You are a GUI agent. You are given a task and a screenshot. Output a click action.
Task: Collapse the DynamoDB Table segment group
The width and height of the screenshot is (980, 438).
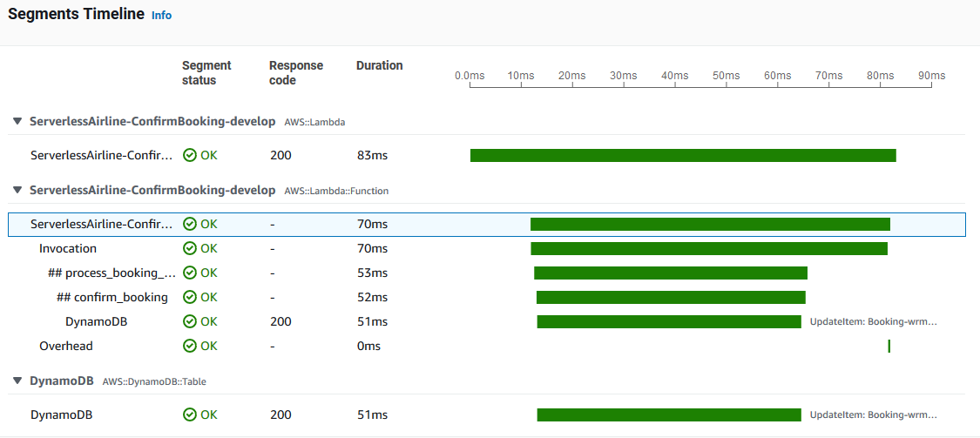tap(17, 381)
